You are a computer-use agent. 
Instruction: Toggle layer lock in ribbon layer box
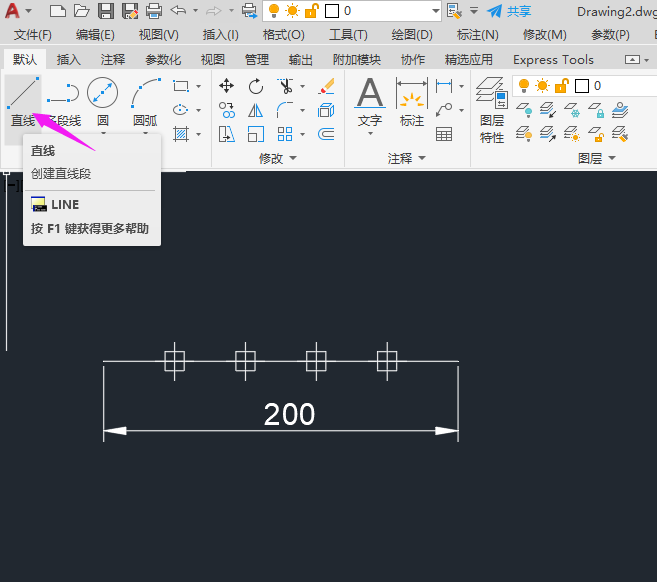tap(561, 86)
